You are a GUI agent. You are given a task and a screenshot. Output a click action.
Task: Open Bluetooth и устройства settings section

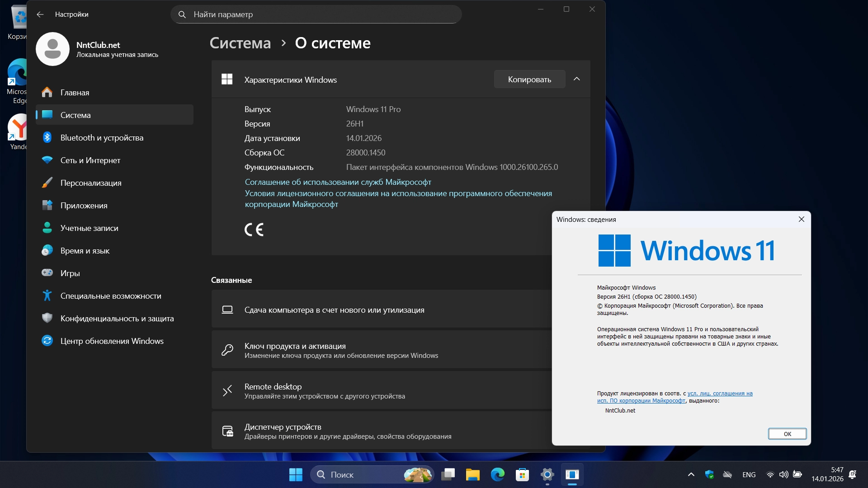(x=102, y=138)
